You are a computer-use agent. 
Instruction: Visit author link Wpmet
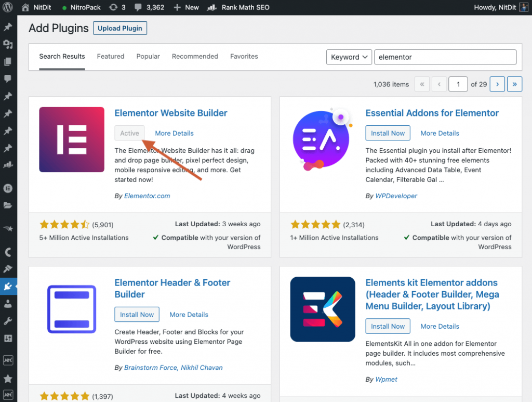(x=386, y=379)
